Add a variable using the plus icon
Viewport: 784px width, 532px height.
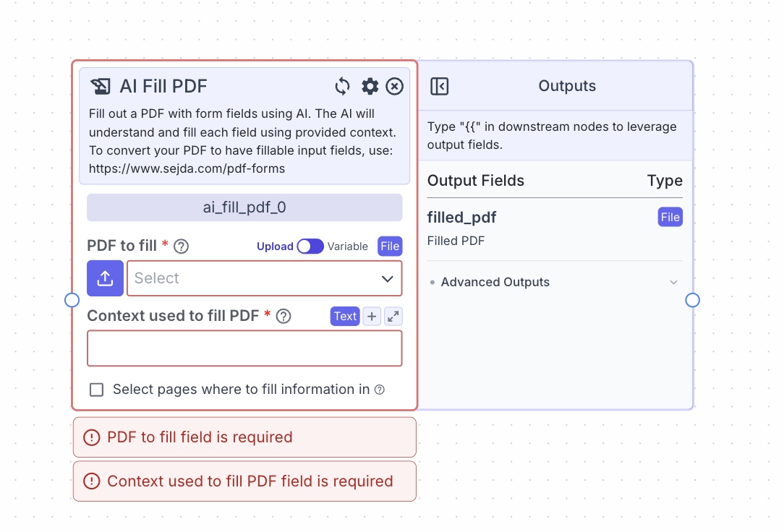click(372, 316)
